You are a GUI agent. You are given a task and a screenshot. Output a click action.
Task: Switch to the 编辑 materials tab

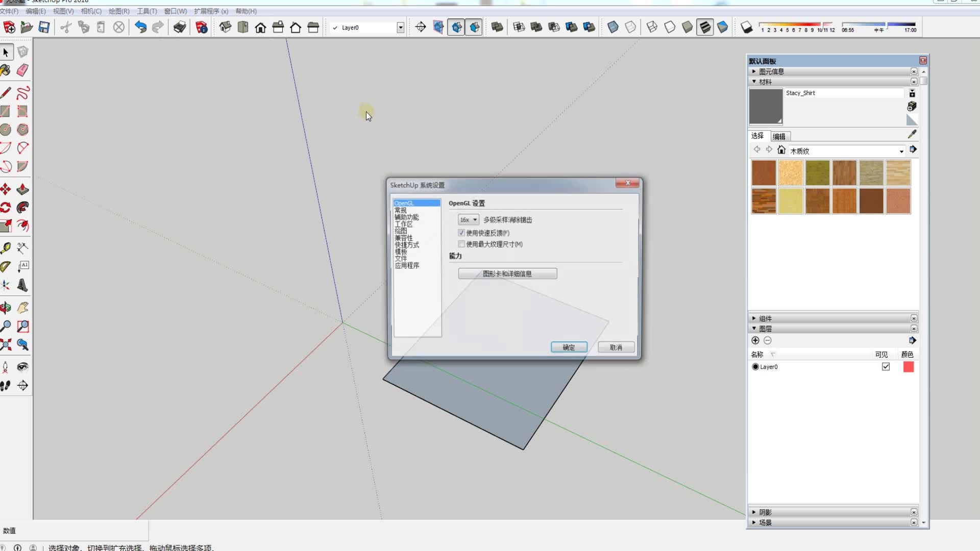click(779, 136)
